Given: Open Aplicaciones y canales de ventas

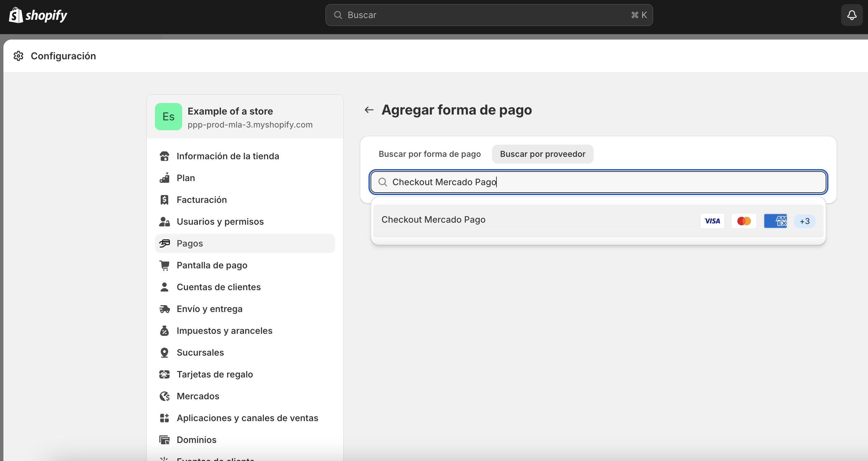Looking at the screenshot, I should pyautogui.click(x=245, y=418).
